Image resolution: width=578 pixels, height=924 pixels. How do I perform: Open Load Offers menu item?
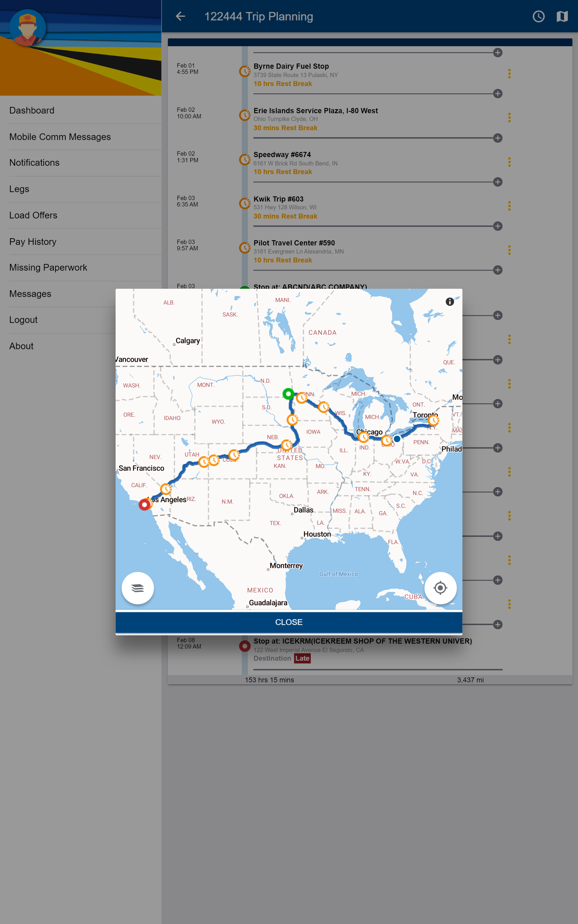tap(81, 215)
